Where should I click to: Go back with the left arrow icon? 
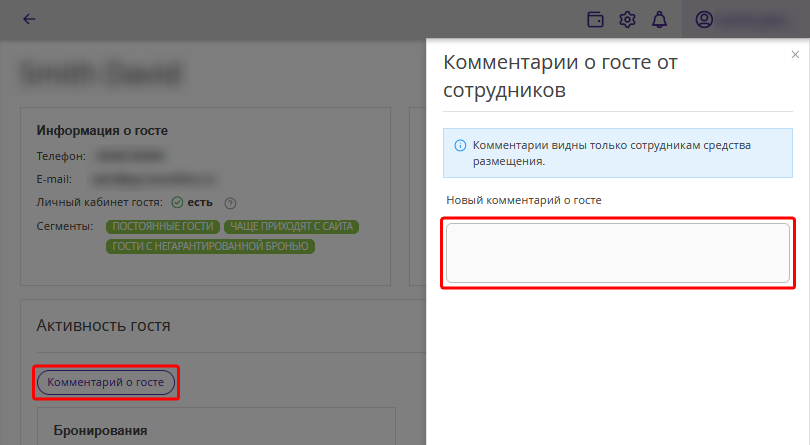click(29, 19)
